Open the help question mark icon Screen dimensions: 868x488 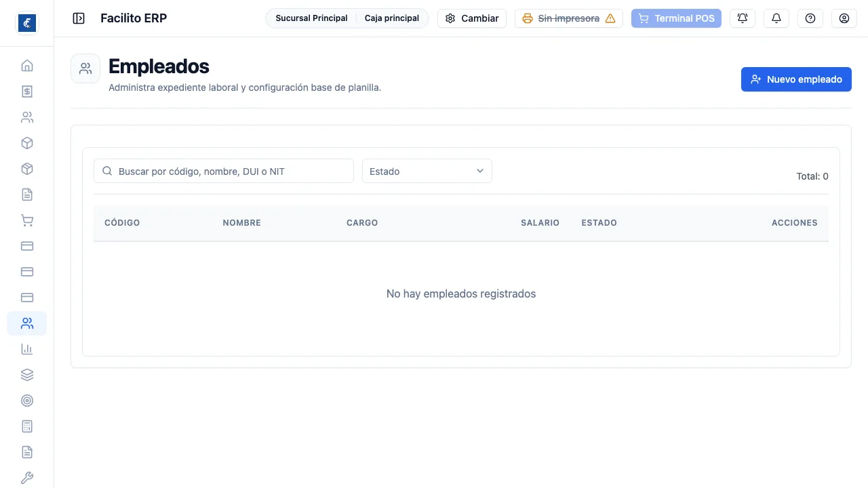pos(810,18)
